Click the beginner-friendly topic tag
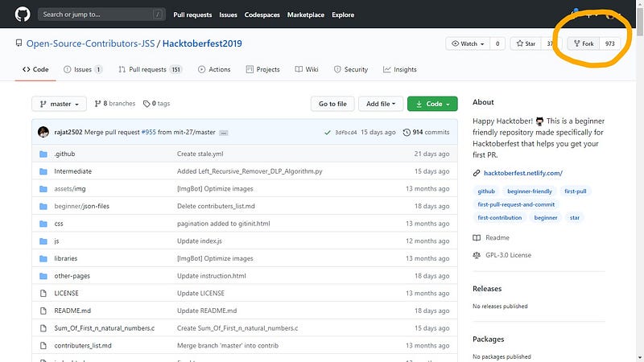Viewport: 644px width, 362px height. coord(530,191)
